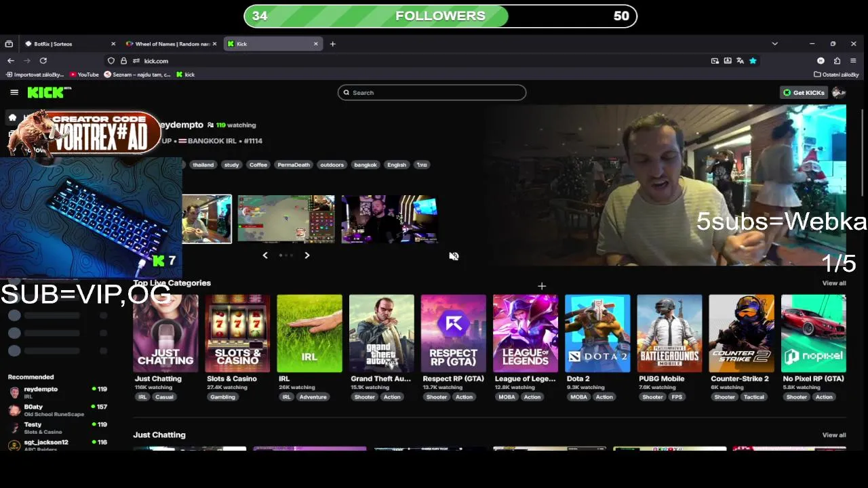Reload the page with the refresh icon
868x488 pixels.
(43, 61)
